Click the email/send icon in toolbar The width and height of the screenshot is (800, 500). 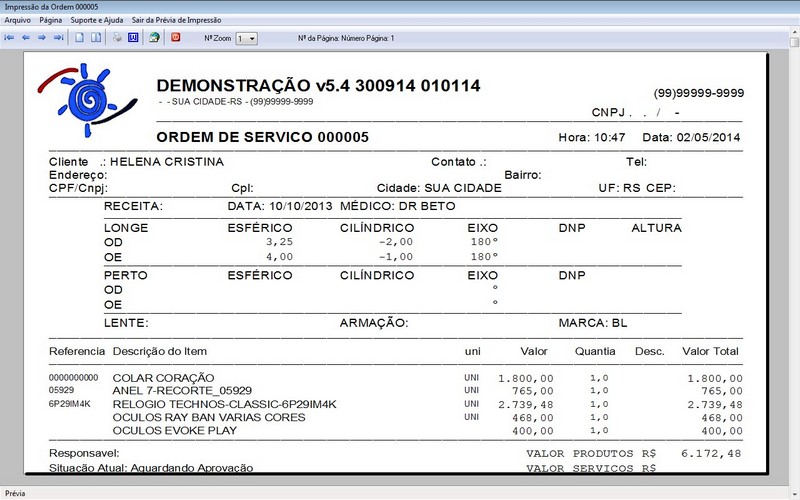tap(154, 38)
